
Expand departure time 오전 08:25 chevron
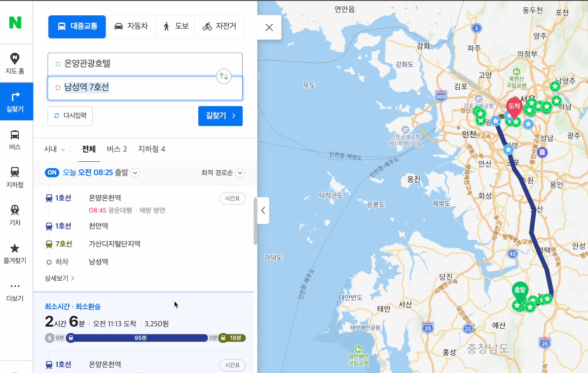coord(135,173)
